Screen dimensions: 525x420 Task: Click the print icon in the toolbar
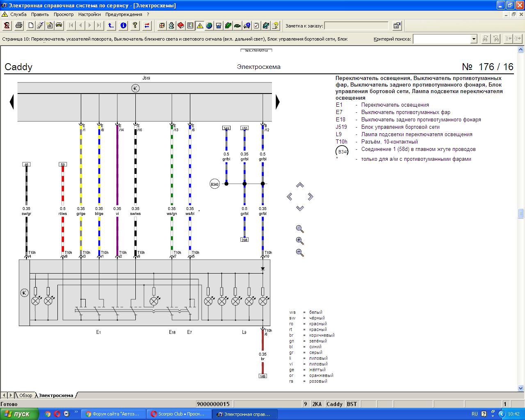(19, 25)
